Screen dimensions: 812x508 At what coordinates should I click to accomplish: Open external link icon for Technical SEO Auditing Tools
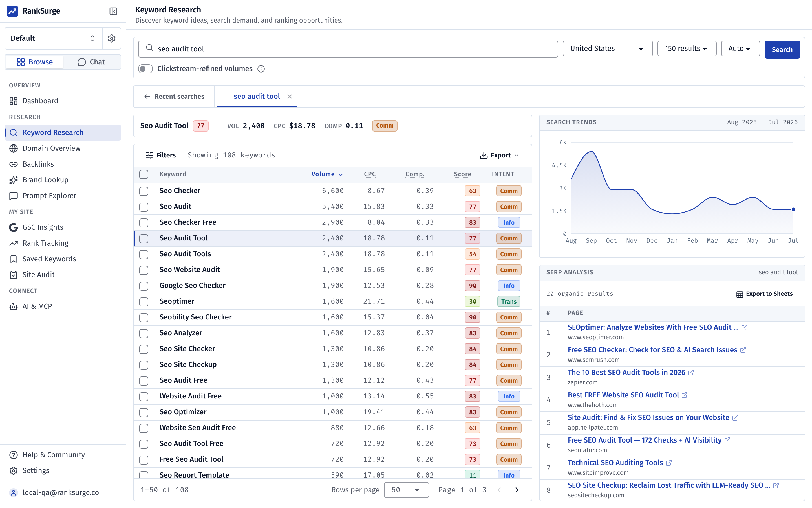(669, 463)
